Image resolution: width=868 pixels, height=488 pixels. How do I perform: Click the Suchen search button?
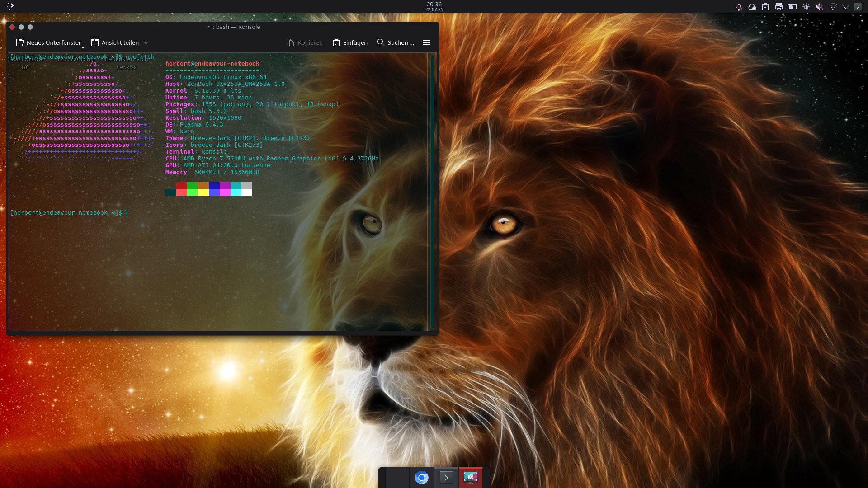[396, 42]
